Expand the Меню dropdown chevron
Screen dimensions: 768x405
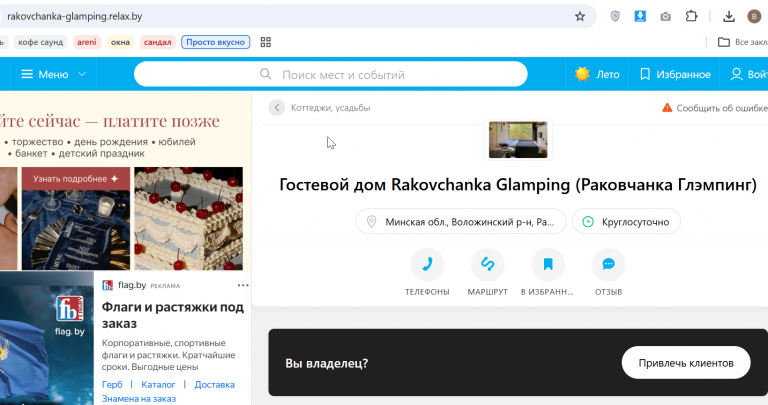point(82,74)
